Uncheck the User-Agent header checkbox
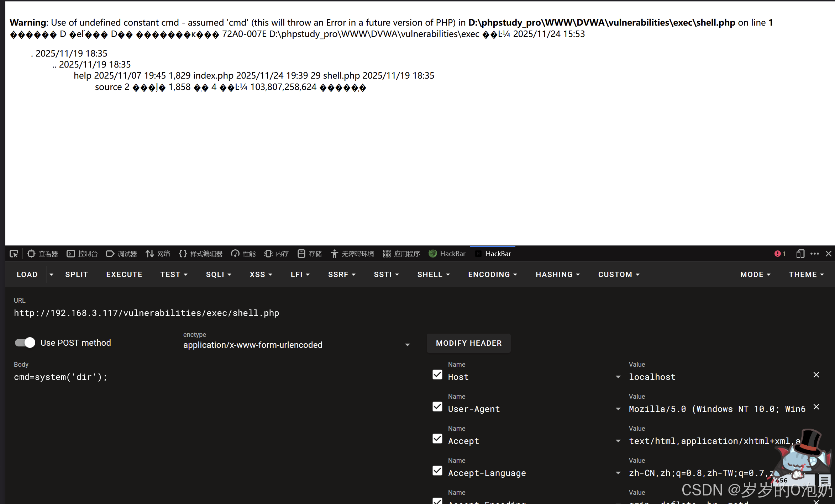This screenshot has width=835, height=504. [x=437, y=407]
